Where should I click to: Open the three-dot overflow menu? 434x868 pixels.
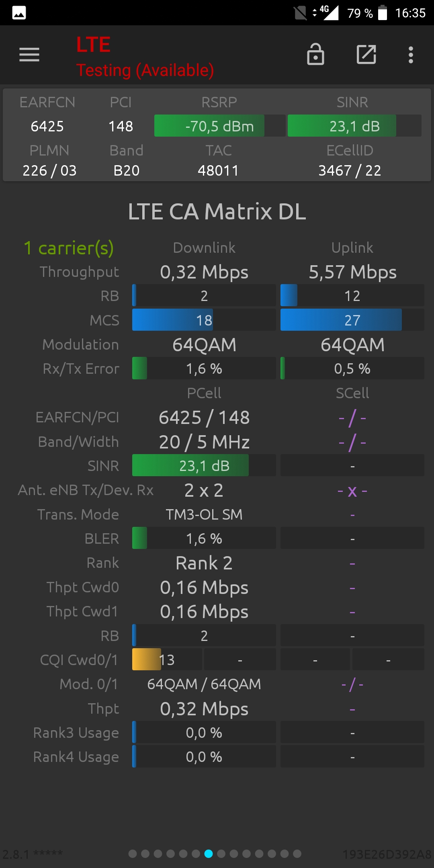[x=411, y=55]
